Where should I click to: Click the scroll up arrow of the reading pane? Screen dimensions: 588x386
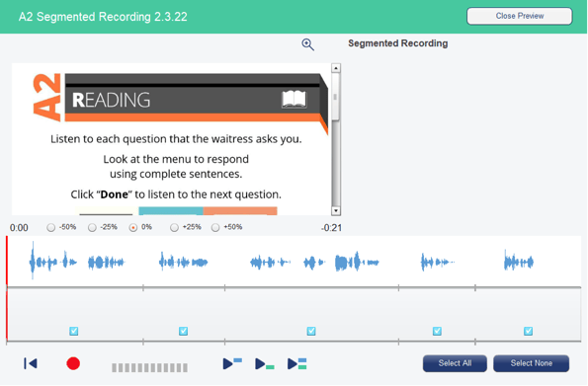[x=336, y=68]
